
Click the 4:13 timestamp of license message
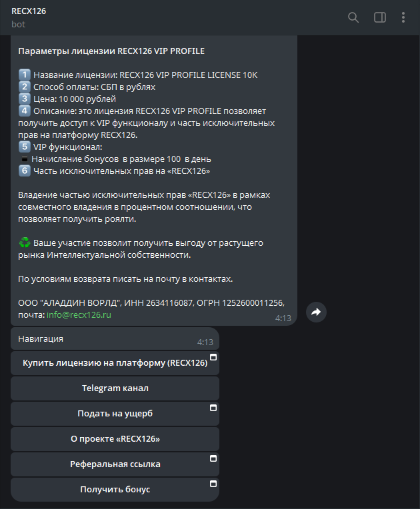283,318
